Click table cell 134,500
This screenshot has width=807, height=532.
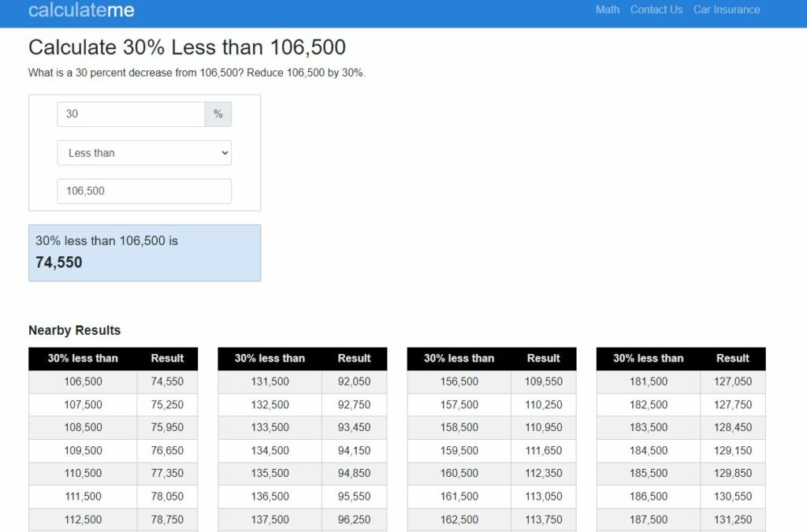(270, 451)
